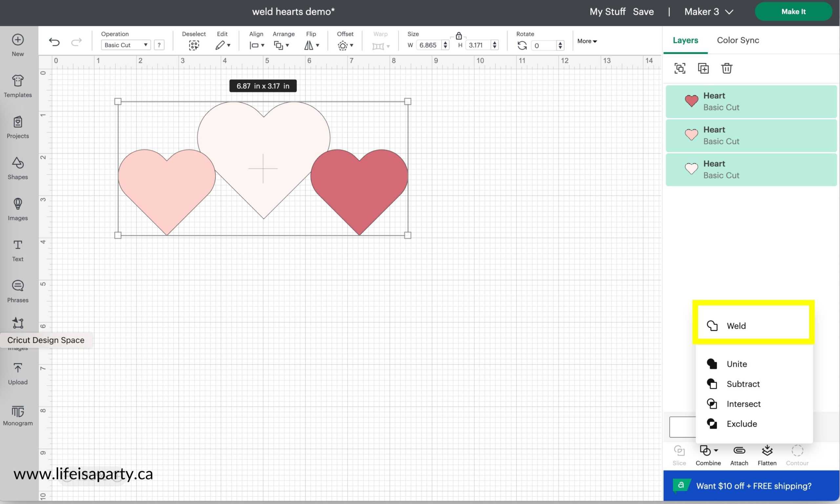The height and width of the screenshot is (504, 840).
Task: Click the top-left selection handle
Action: coord(118,101)
